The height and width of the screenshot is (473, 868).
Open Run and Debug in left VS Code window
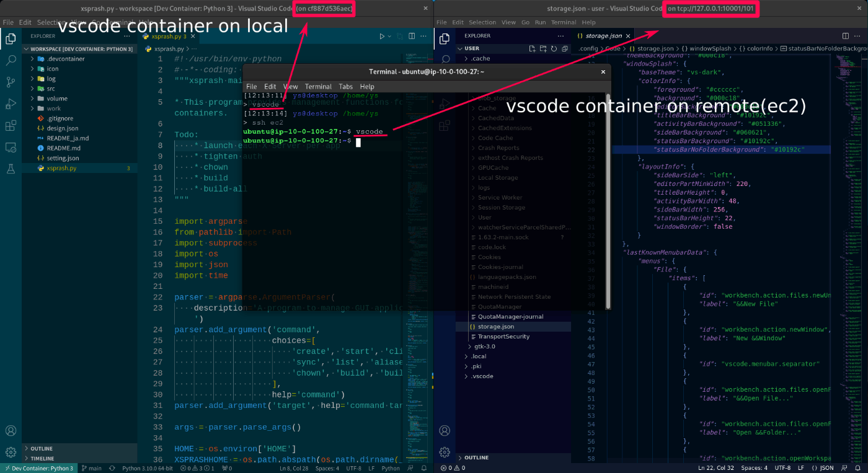11,104
